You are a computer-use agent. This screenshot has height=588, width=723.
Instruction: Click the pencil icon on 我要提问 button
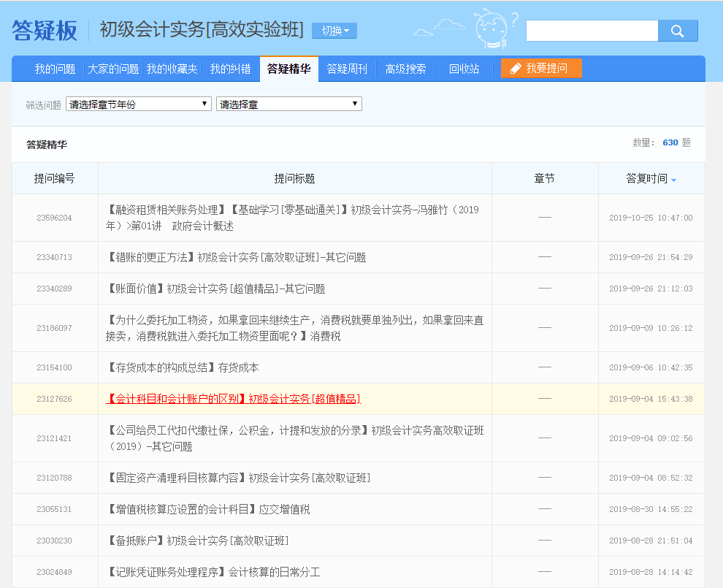pyautogui.click(x=516, y=67)
